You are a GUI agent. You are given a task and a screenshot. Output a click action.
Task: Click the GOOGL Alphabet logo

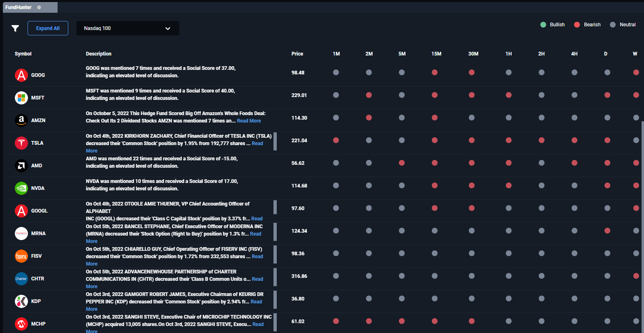click(21, 211)
